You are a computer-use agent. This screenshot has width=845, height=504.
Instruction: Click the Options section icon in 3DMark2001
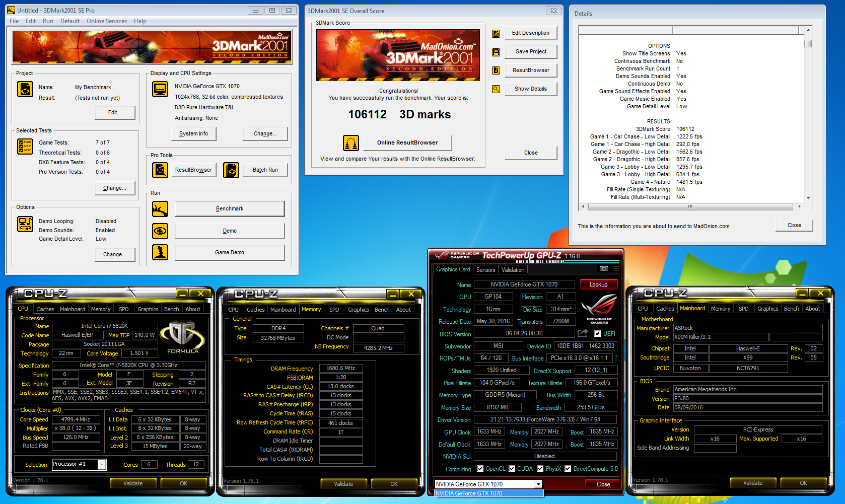coord(25,224)
